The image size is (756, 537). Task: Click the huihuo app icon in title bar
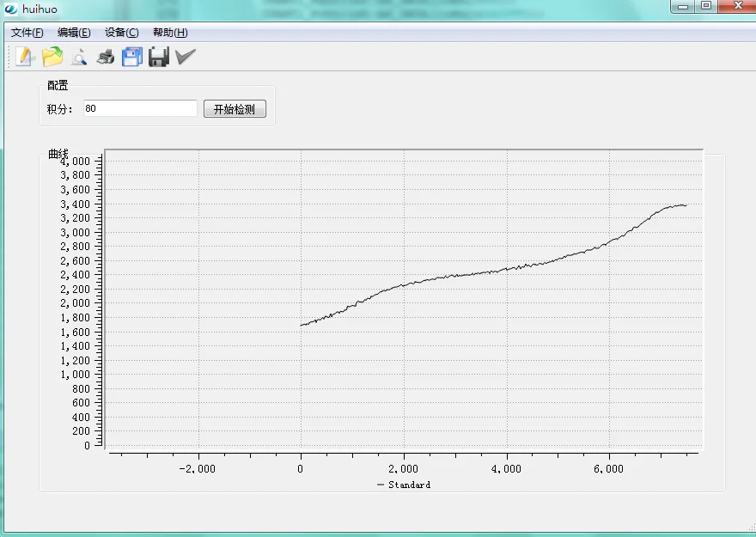coord(10,9)
